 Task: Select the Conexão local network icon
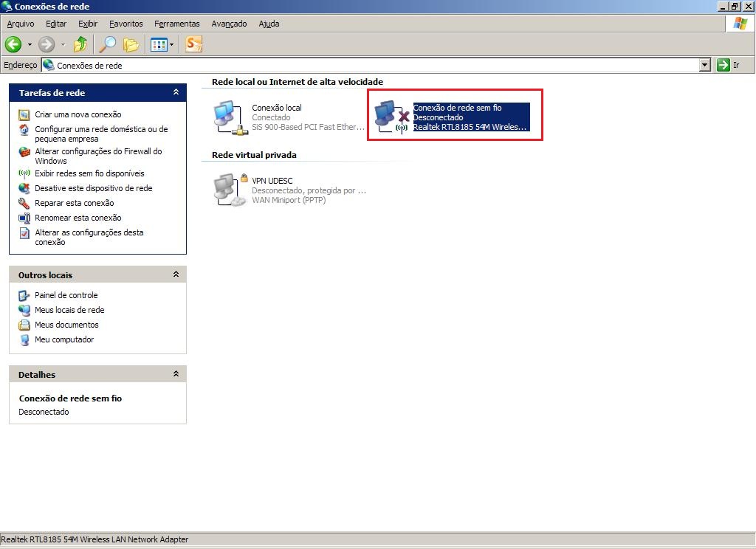click(229, 118)
